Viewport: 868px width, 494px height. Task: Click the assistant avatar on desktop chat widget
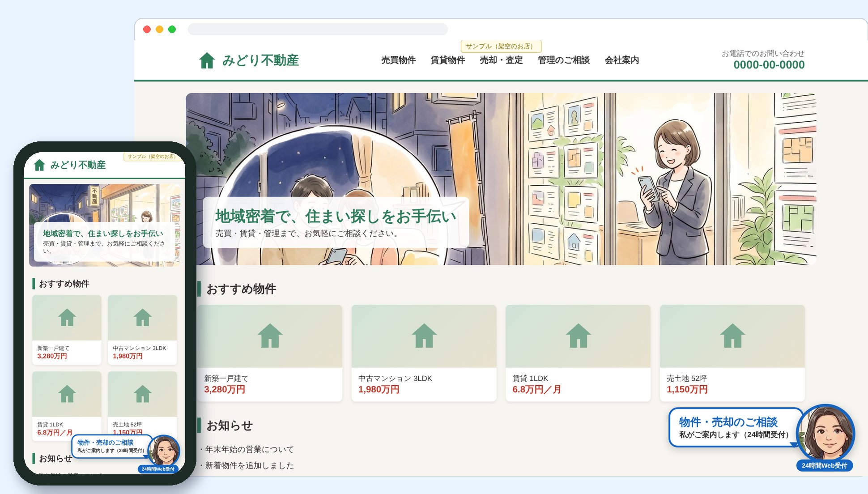coord(826,433)
